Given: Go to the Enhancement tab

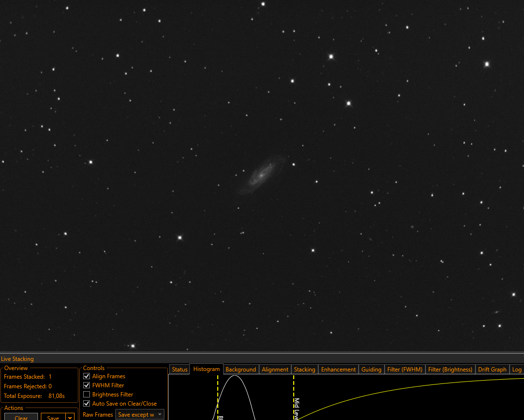Looking at the screenshot, I should tap(338, 370).
